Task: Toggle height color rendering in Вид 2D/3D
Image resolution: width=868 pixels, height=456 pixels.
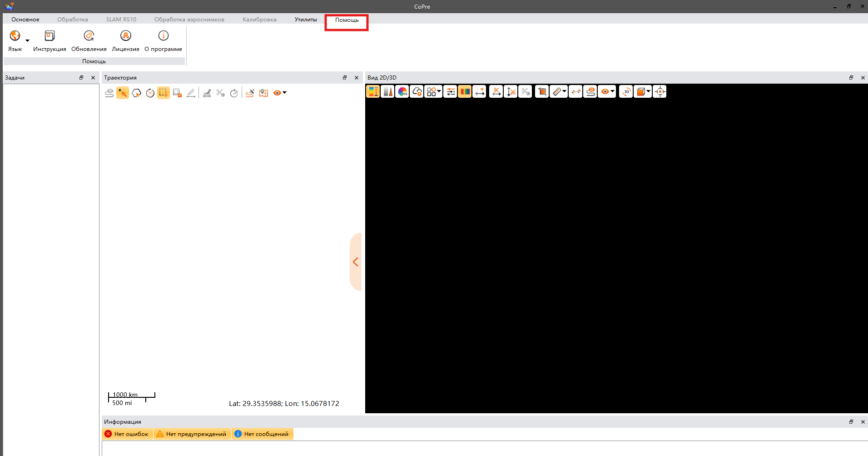Action: click(x=373, y=91)
